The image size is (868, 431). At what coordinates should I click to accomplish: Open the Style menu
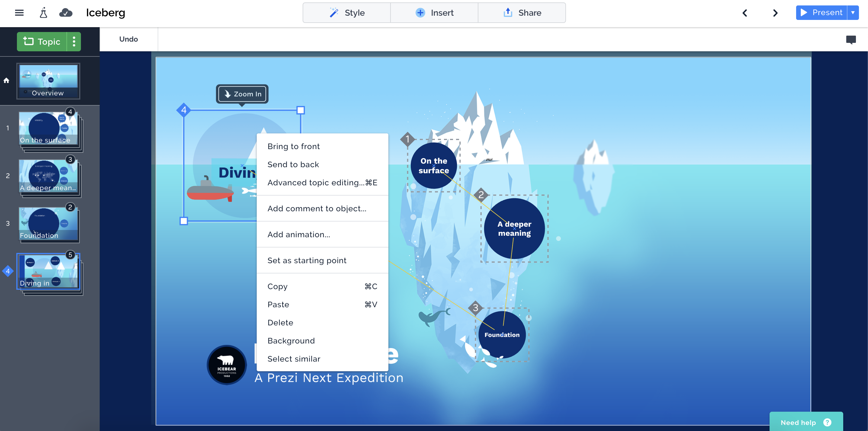coord(347,13)
